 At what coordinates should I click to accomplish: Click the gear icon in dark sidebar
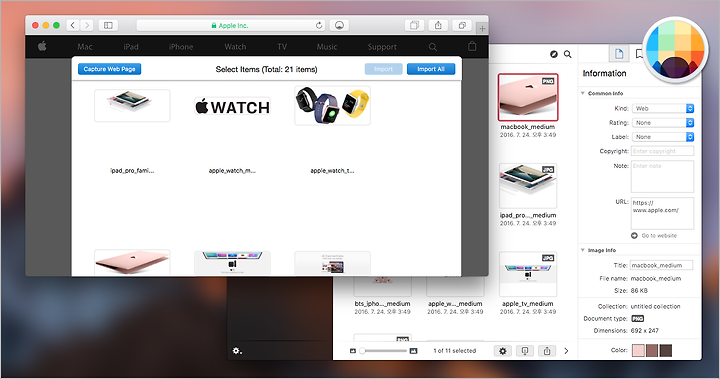click(236, 351)
